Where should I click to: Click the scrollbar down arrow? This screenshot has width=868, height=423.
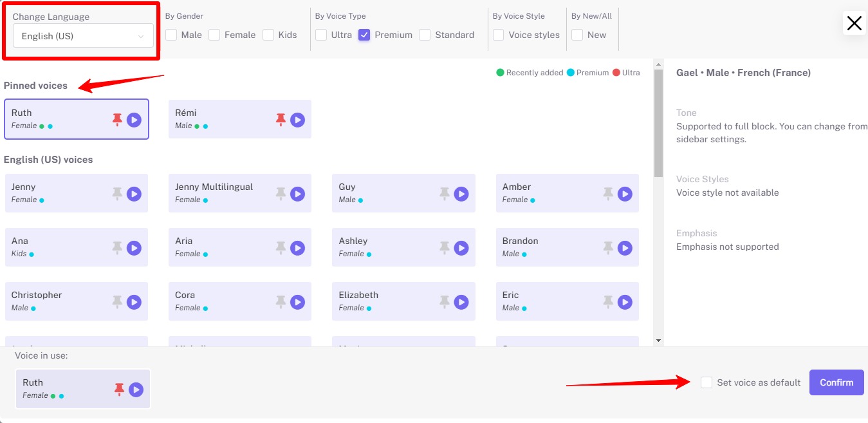(x=658, y=341)
